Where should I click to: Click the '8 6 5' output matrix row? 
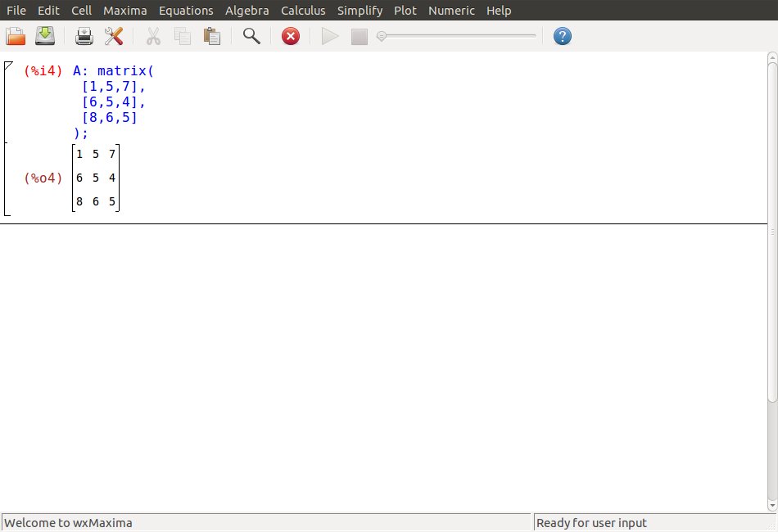point(96,201)
